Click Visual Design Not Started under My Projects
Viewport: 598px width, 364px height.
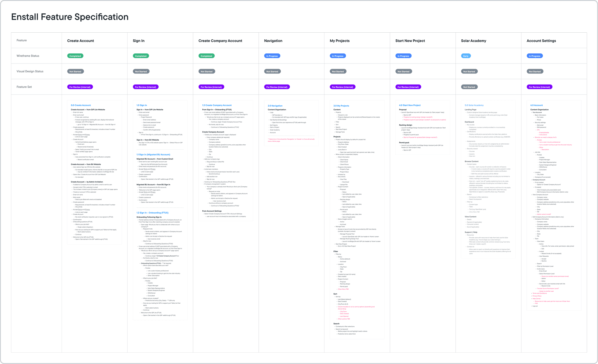[x=338, y=71]
